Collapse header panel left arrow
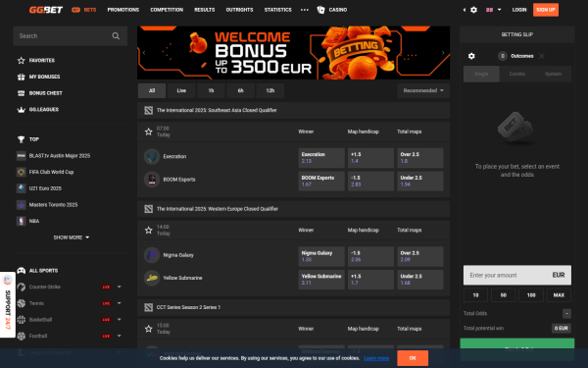This screenshot has width=588, height=368. tap(465, 10)
